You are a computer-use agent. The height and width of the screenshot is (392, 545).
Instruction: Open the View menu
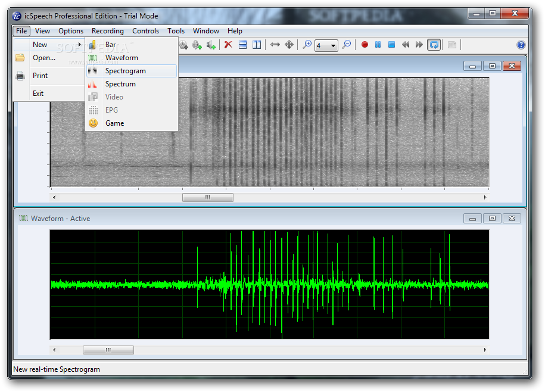pyautogui.click(x=42, y=31)
